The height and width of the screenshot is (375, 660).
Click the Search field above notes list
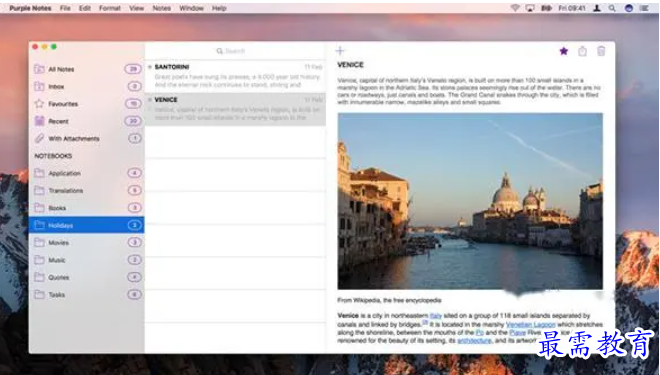click(x=235, y=51)
